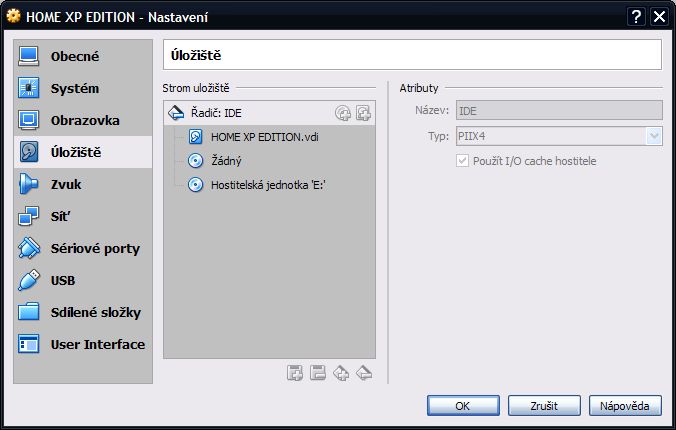This screenshot has height=430, width=676.
Task: Open Sériové porty settings
Action: tap(83, 248)
